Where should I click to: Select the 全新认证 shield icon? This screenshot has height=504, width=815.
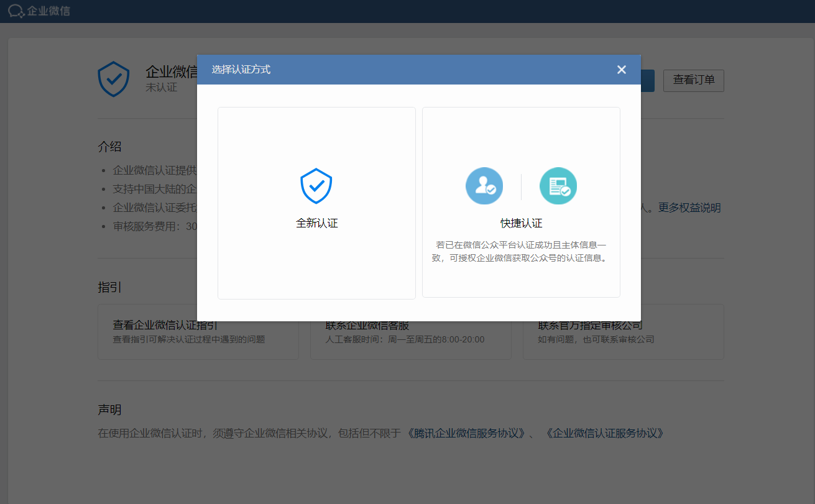click(316, 186)
